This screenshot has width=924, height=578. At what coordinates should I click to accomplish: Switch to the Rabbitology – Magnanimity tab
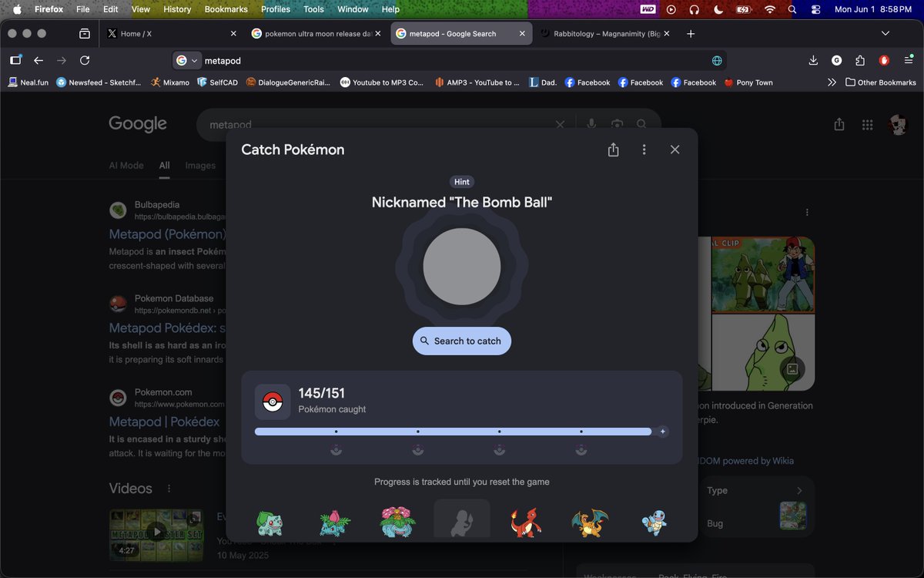(605, 34)
